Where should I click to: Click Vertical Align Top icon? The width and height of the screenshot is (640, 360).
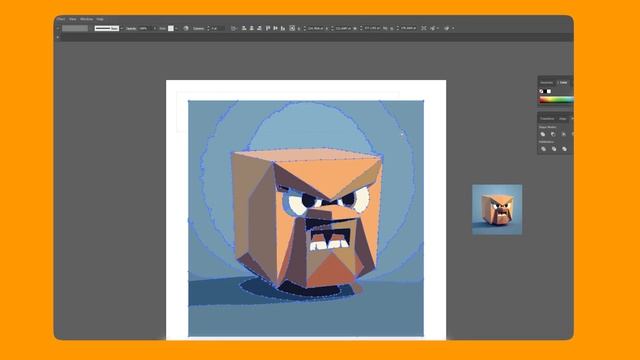[x=268, y=28]
